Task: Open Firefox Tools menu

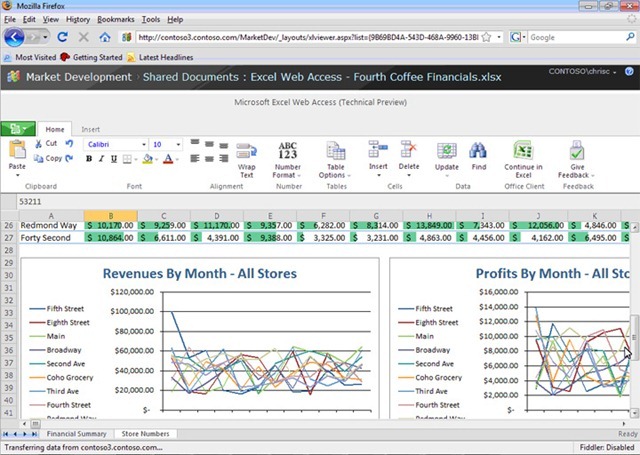Action: [151, 20]
